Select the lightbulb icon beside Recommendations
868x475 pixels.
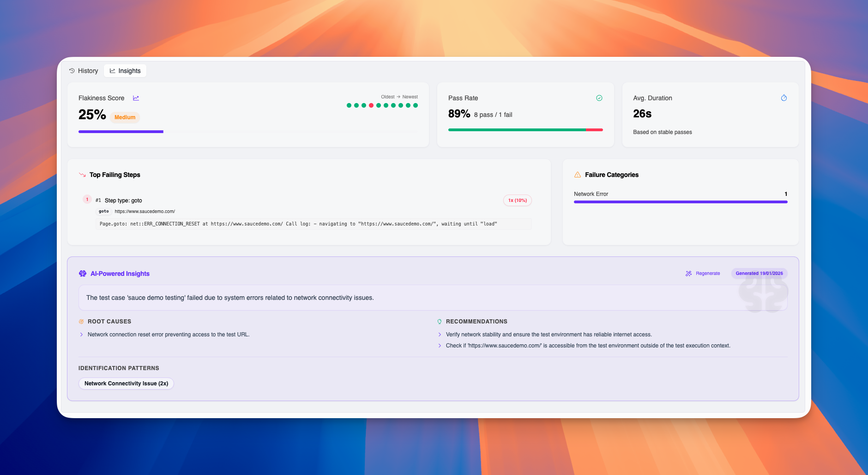440,321
